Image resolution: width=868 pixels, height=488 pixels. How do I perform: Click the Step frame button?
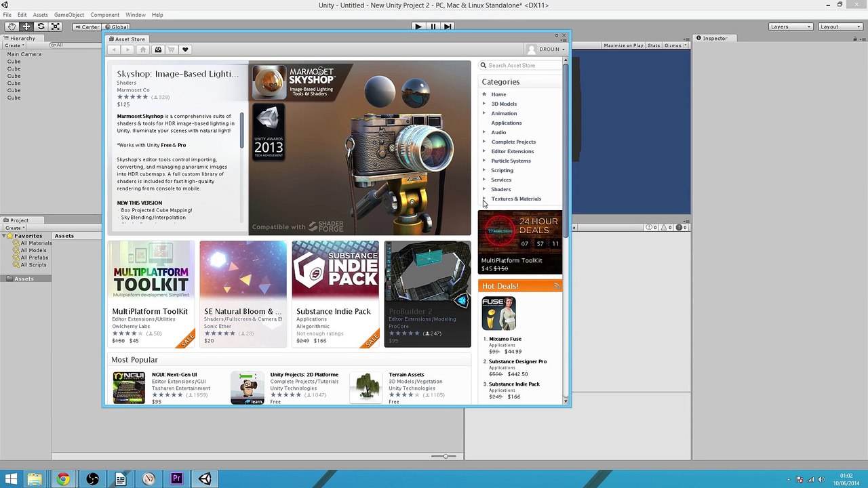448,26
